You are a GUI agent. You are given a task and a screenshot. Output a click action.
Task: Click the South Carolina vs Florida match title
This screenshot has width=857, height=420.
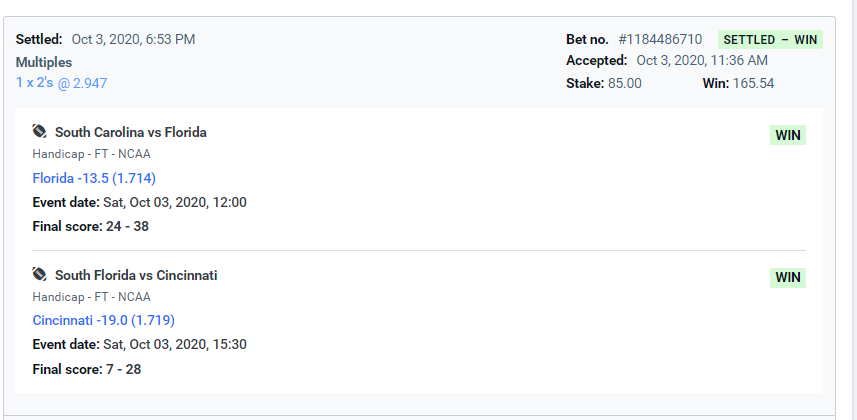[131, 132]
